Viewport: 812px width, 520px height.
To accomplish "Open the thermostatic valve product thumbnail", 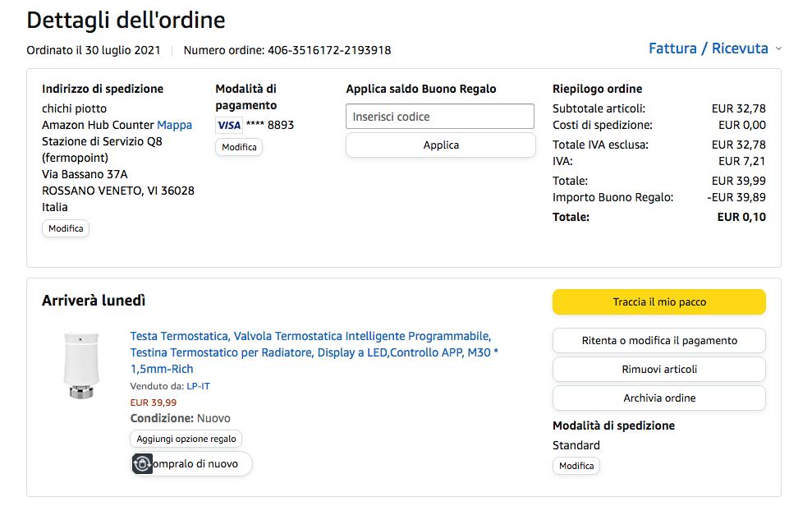I will tap(81, 365).
